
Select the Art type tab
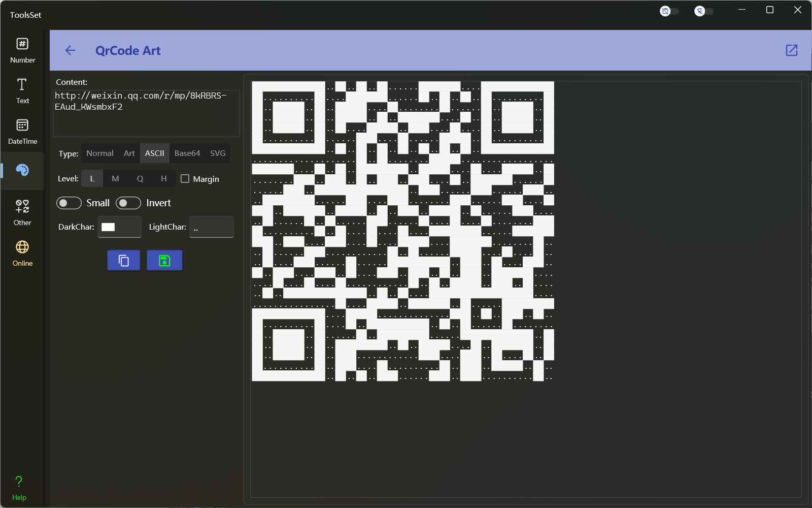(129, 153)
